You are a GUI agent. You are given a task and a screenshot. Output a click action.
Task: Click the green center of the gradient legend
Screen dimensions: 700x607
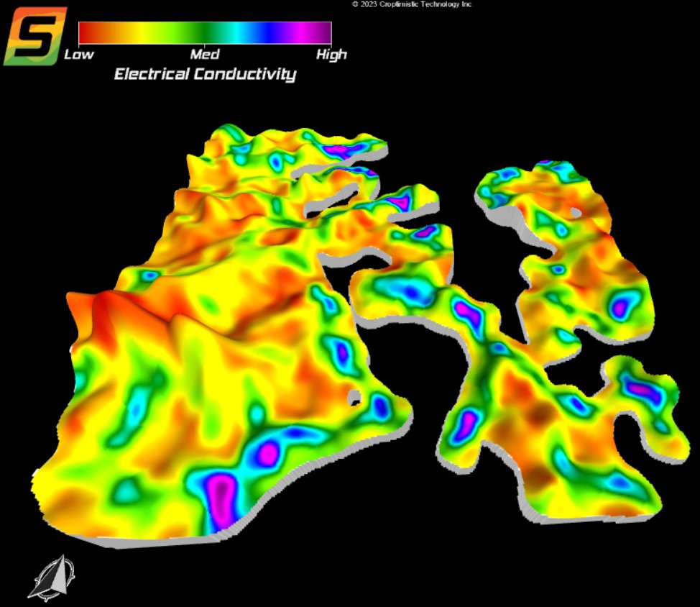click(x=203, y=32)
